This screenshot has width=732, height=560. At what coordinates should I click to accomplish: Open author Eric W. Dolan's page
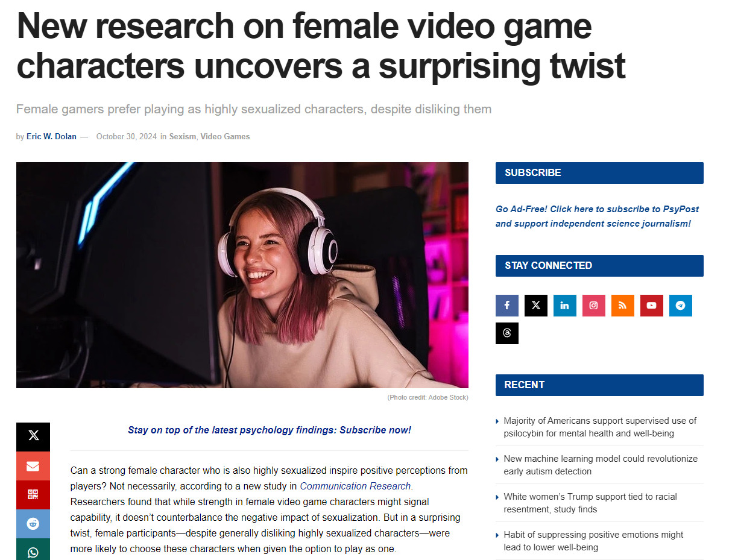point(51,137)
